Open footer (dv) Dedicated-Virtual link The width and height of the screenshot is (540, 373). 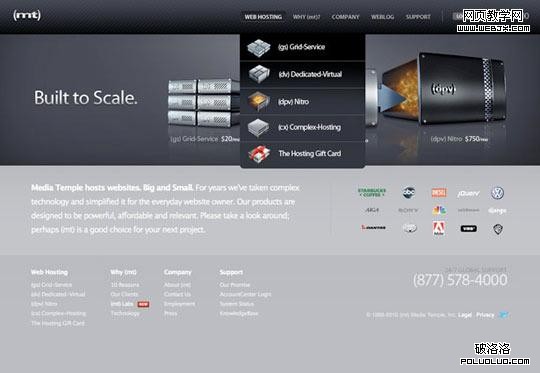pos(58,294)
